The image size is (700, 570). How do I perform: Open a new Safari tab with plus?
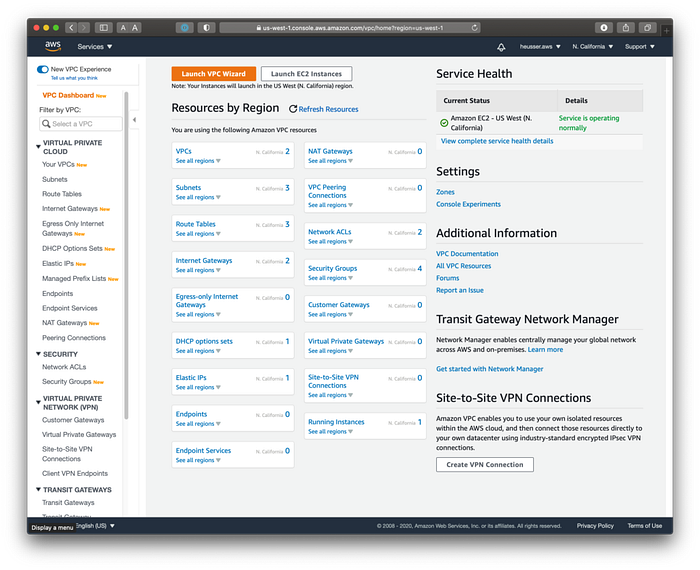(x=666, y=31)
